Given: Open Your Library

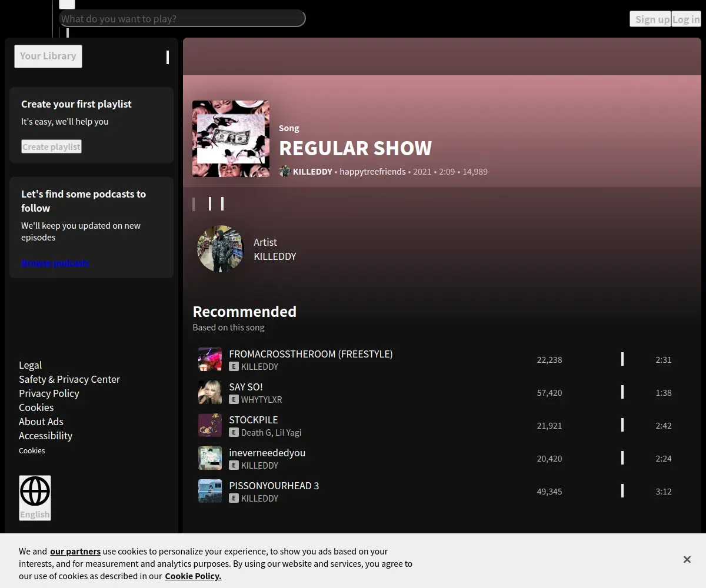Looking at the screenshot, I should tap(48, 56).
